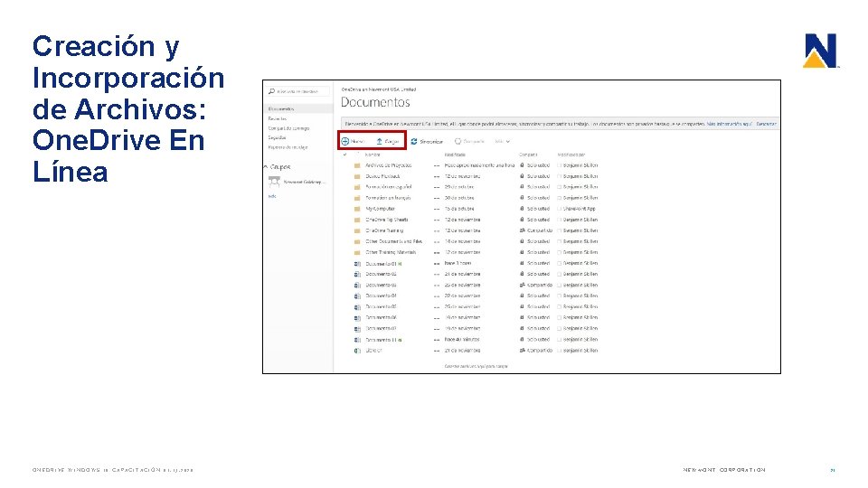This screenshot has height=488, width=868.
Task: Toggle presence box on Libro 01 row
Action: (560, 351)
